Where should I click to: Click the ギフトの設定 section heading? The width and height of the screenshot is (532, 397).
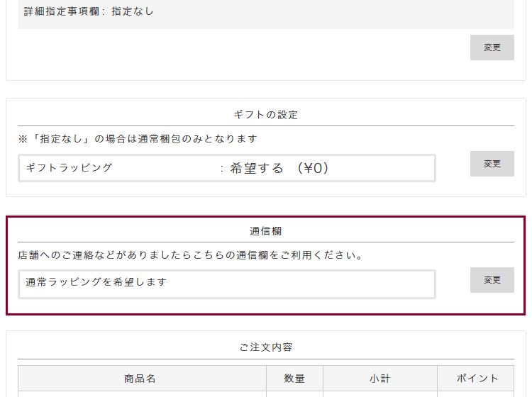click(x=266, y=115)
